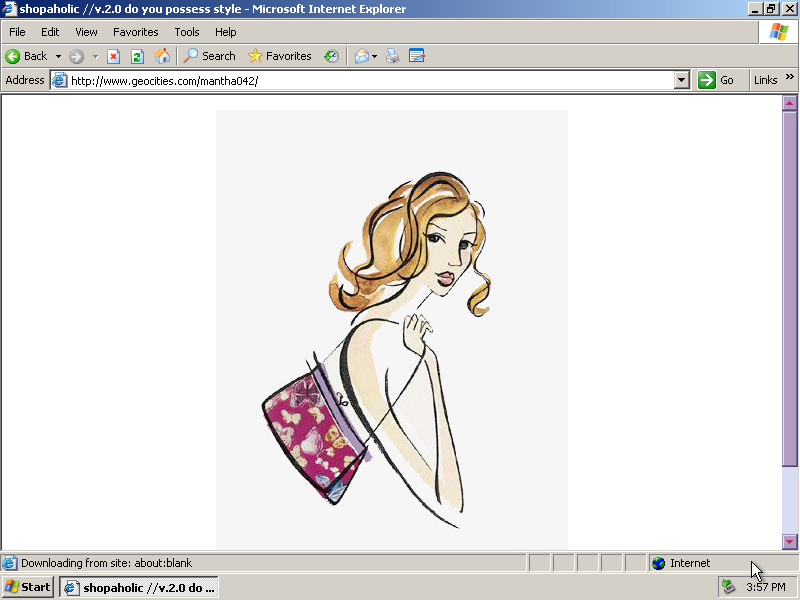Screen dimensions: 800x600
Task: Print the page with printer icon
Action: pyautogui.click(x=392, y=56)
